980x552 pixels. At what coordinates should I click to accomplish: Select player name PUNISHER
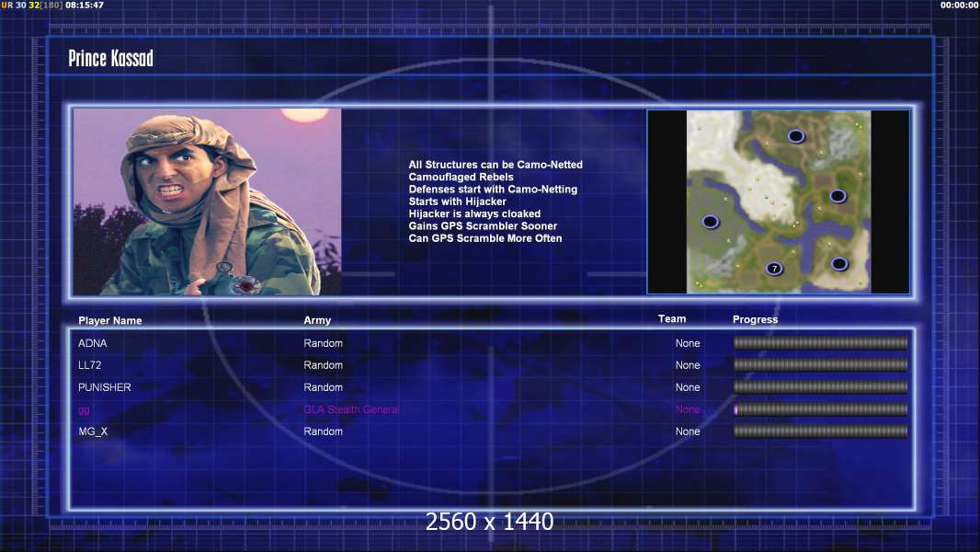[105, 387]
